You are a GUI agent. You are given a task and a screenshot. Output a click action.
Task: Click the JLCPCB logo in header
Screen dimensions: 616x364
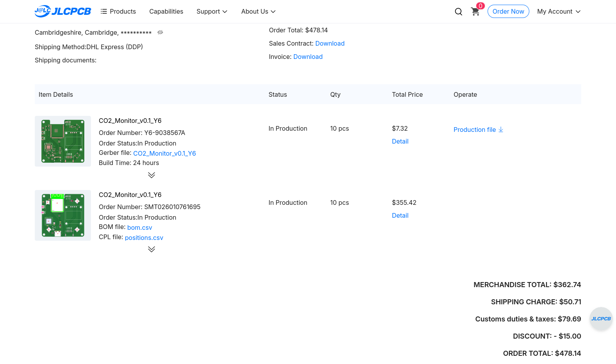click(62, 11)
